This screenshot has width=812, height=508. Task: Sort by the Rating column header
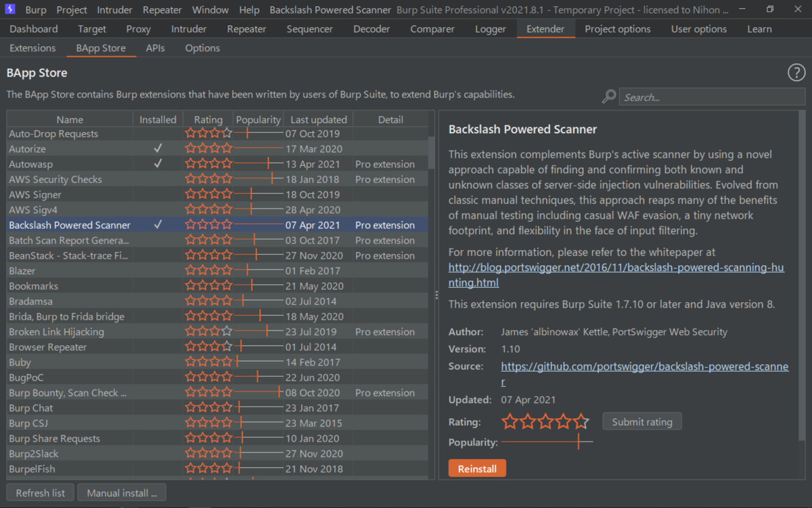(208, 119)
